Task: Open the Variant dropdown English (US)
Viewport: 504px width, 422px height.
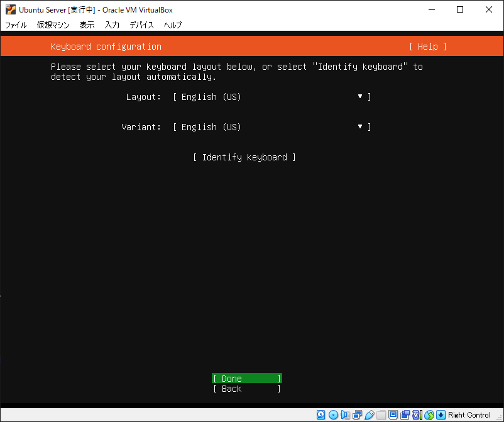Action: pos(272,127)
